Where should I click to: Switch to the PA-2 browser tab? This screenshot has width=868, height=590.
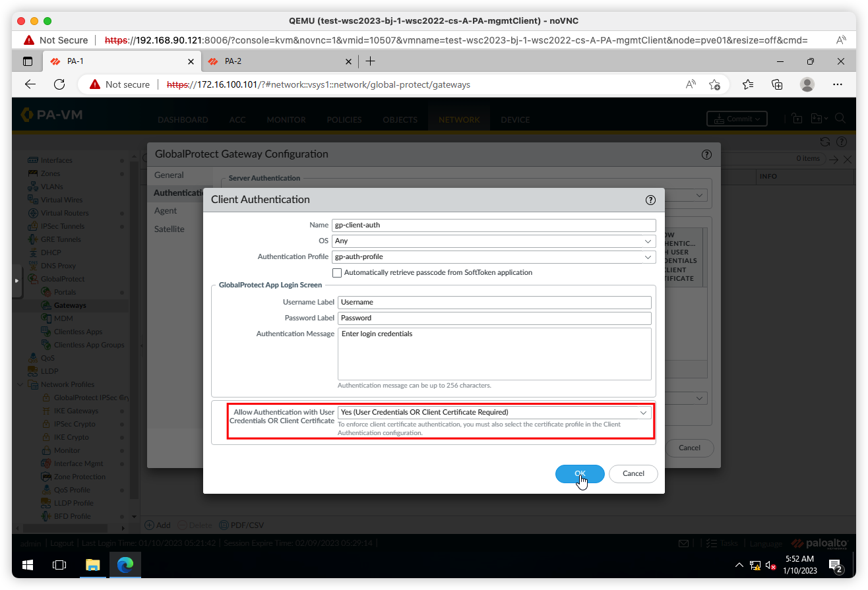click(280, 61)
